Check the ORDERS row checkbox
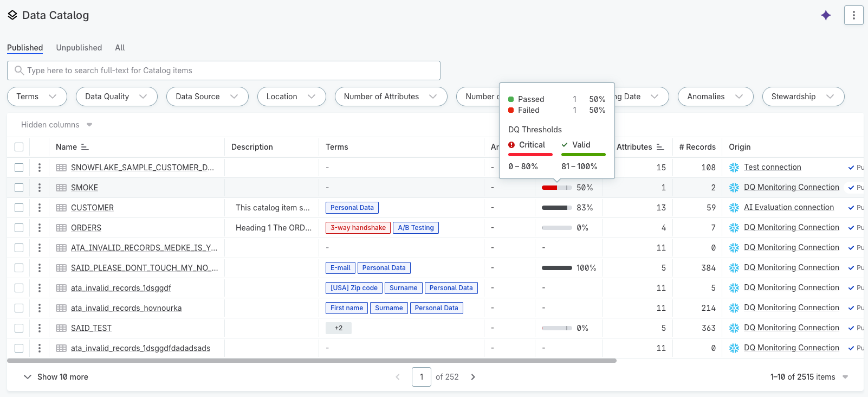Viewport: 868px width, 397px height. pyautogui.click(x=19, y=228)
